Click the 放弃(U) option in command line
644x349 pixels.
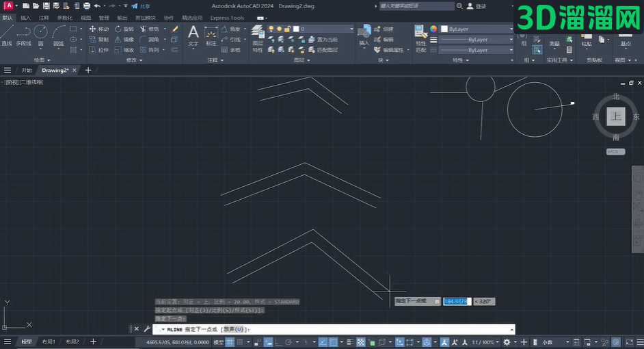pyautogui.click(x=234, y=329)
